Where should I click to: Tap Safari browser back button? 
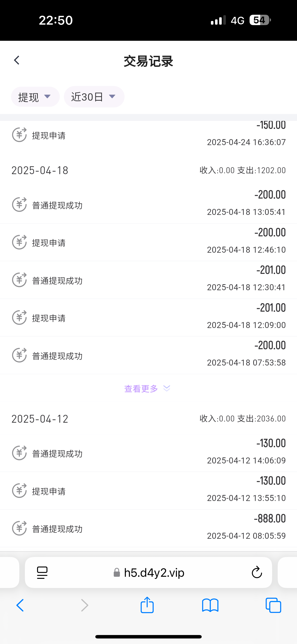(20, 606)
